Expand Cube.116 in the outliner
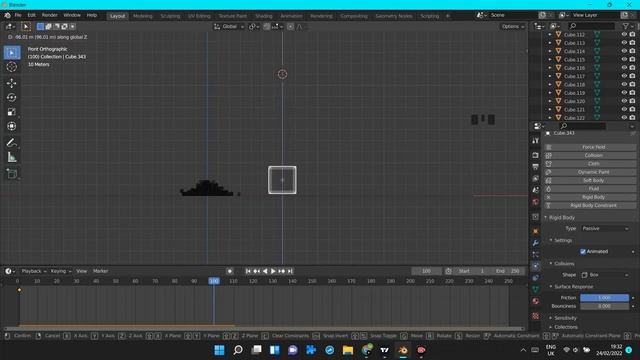The image size is (640, 360). point(550,68)
